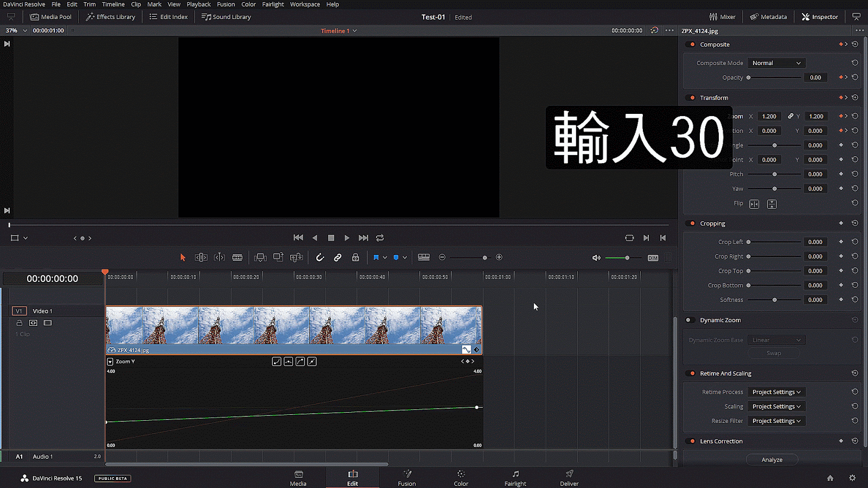Go to first frame in viewer
This screenshot has width=868, height=488.
click(298, 237)
